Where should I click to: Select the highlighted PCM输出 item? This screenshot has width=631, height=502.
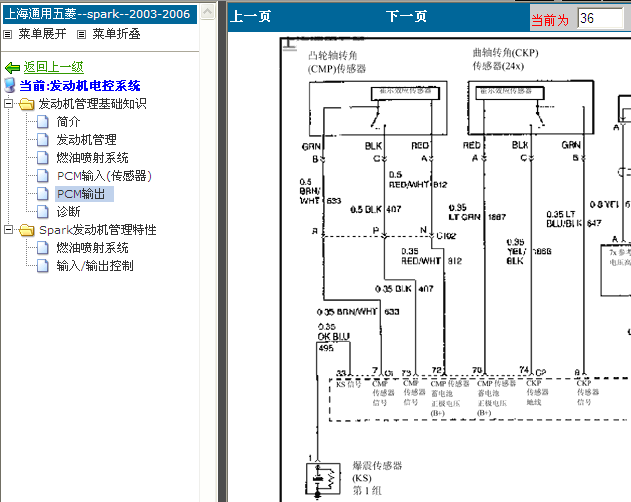(x=84, y=194)
